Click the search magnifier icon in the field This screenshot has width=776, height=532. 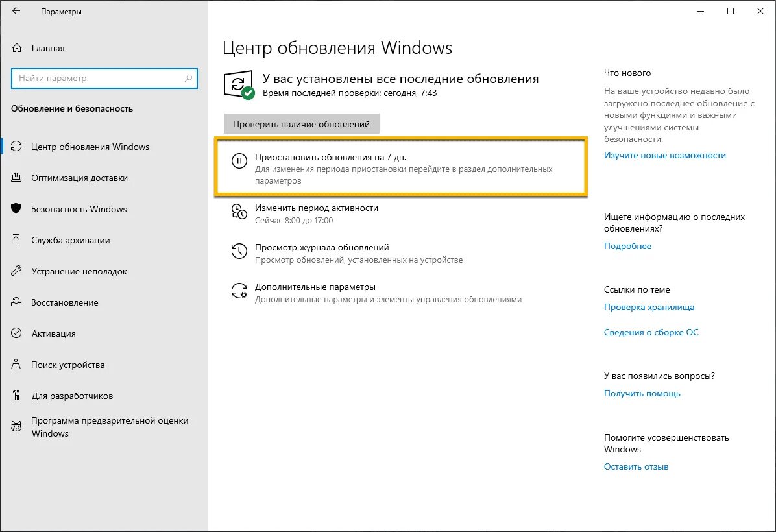(x=188, y=79)
